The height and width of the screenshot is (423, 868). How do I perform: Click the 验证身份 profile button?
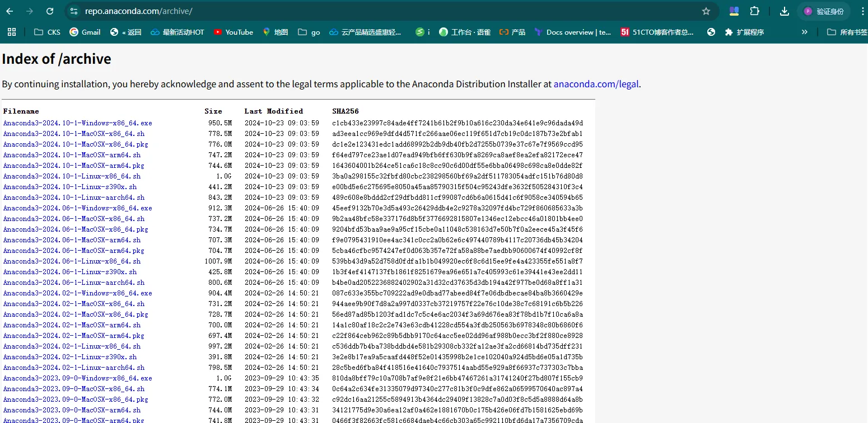[x=824, y=11]
